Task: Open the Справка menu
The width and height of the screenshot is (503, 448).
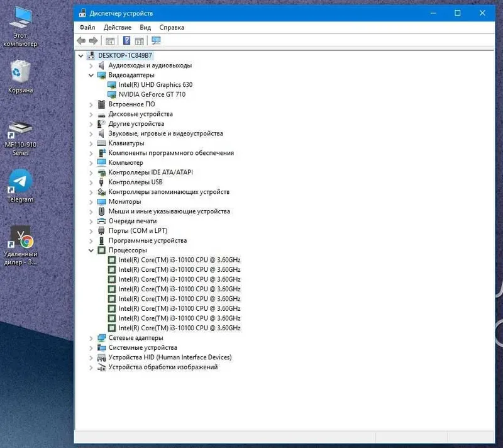Action: tap(172, 27)
